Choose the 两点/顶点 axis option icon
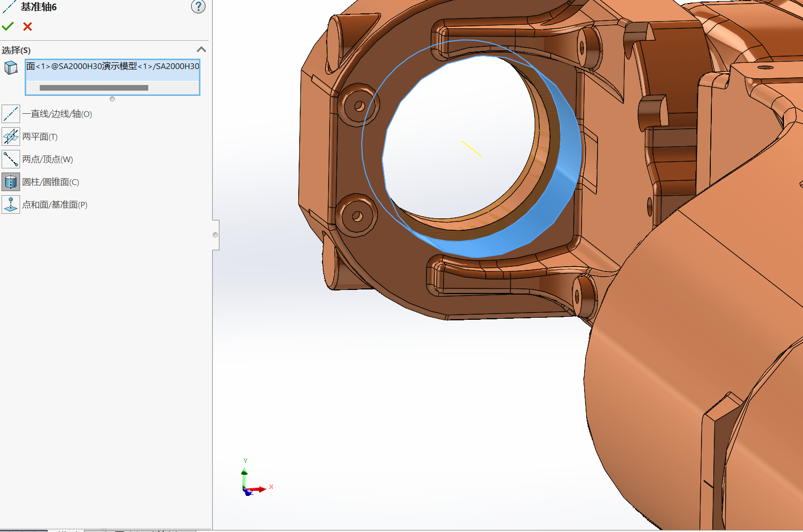Screen dimensions: 803x532 click(x=11, y=159)
